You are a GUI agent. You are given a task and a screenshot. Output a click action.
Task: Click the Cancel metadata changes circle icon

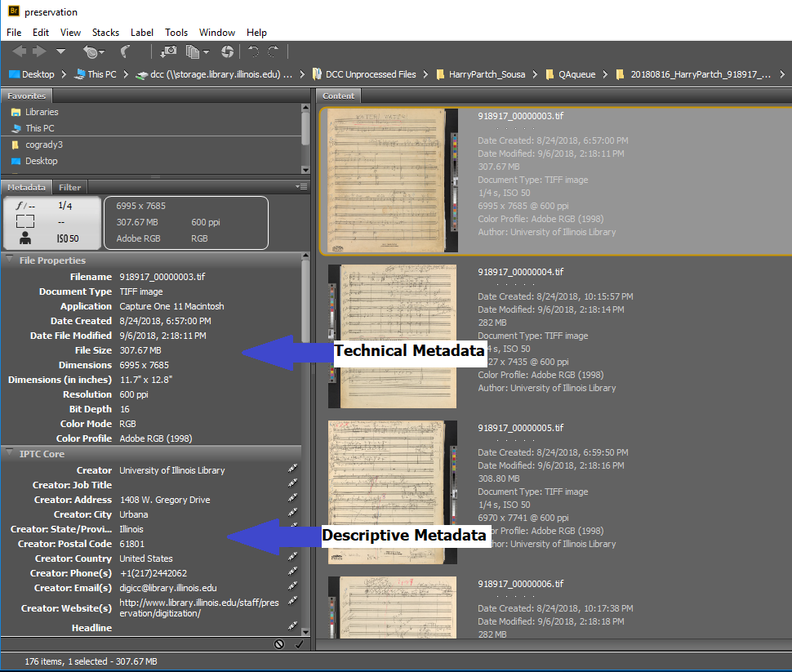pyautogui.click(x=279, y=644)
